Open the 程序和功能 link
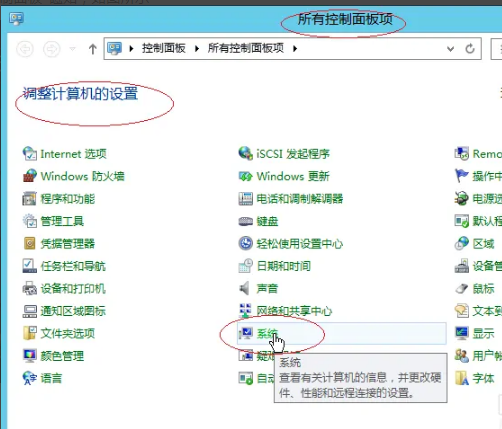Image resolution: width=502 pixels, height=429 pixels. pyautogui.click(x=68, y=199)
